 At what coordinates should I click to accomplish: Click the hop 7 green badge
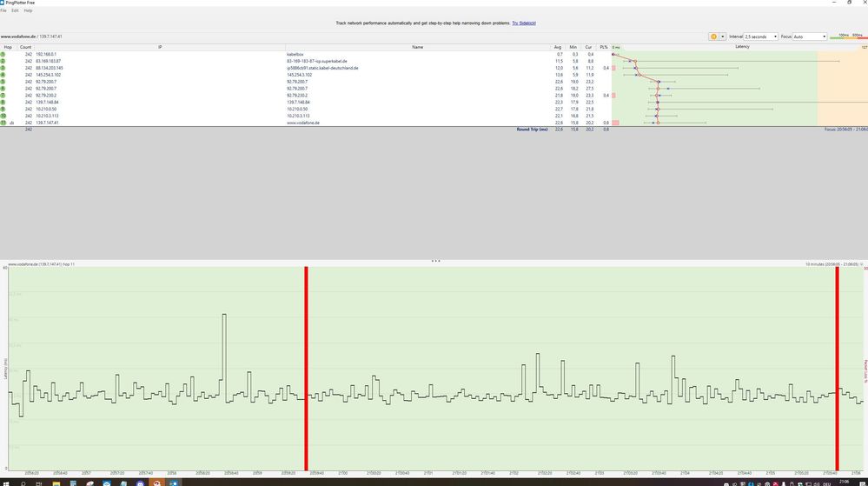point(3,96)
